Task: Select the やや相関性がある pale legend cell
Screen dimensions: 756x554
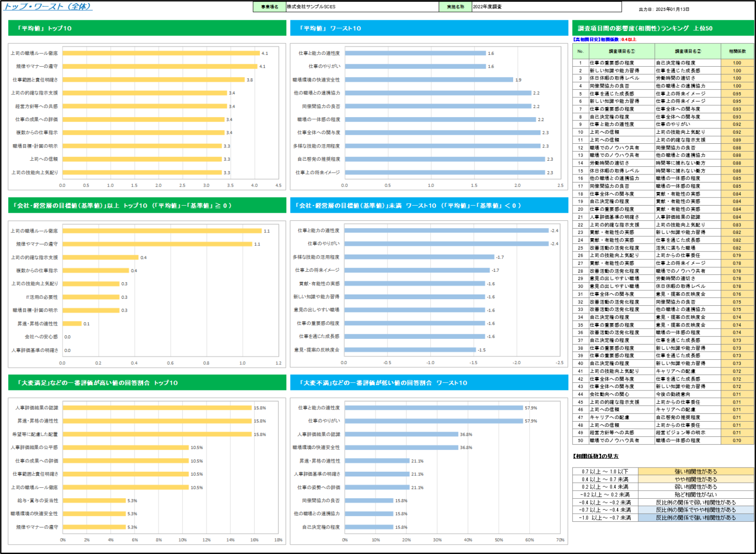Action: [x=696, y=479]
